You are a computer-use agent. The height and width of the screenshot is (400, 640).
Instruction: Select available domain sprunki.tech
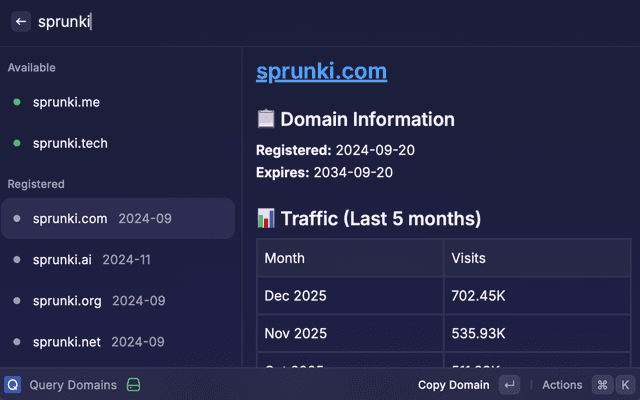click(70, 143)
